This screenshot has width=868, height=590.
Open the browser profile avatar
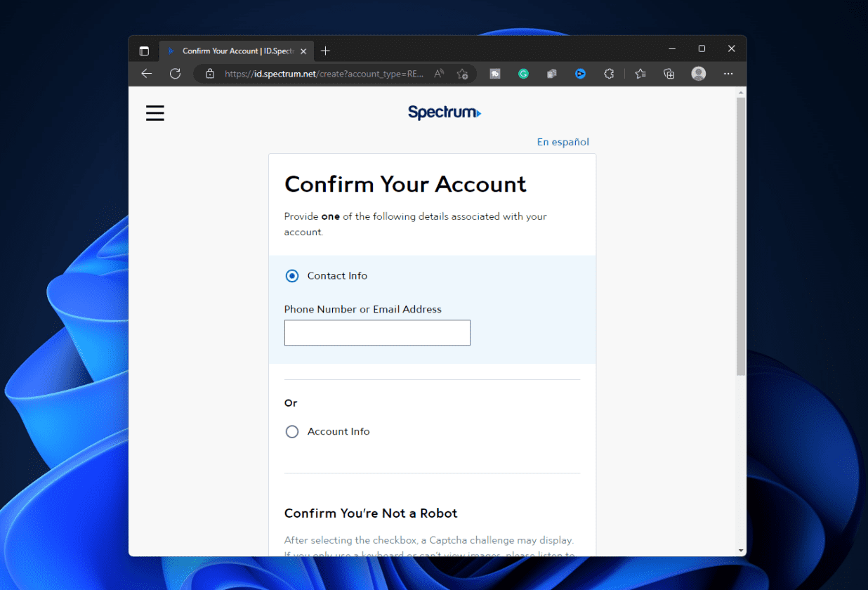698,74
